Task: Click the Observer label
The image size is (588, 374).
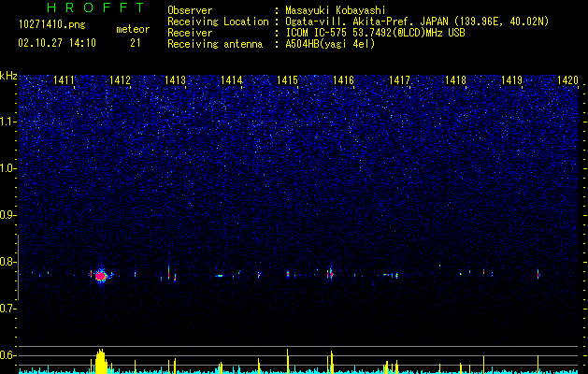Action: coord(190,10)
